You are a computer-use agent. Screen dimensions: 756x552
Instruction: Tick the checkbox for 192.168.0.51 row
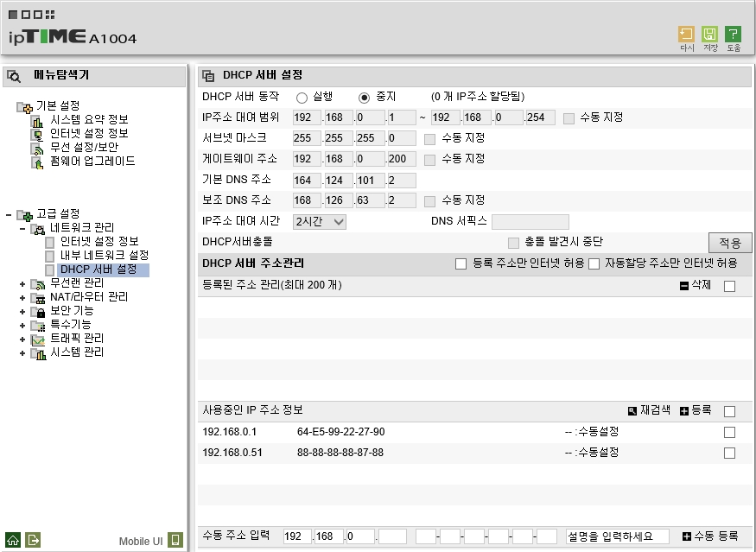coord(729,454)
